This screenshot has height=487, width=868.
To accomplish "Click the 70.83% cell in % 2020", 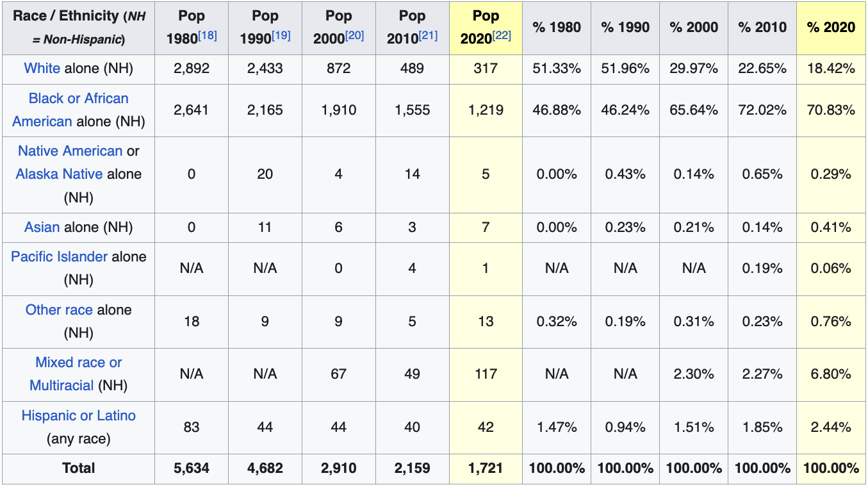I will pos(831,110).
